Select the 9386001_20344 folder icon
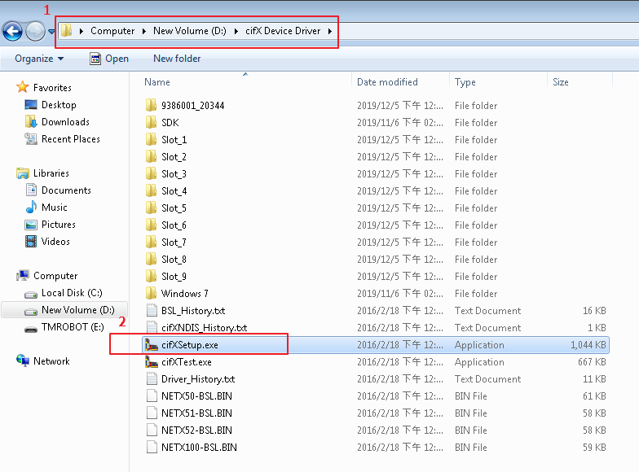Viewport: 639px width, 472px height. click(x=151, y=105)
